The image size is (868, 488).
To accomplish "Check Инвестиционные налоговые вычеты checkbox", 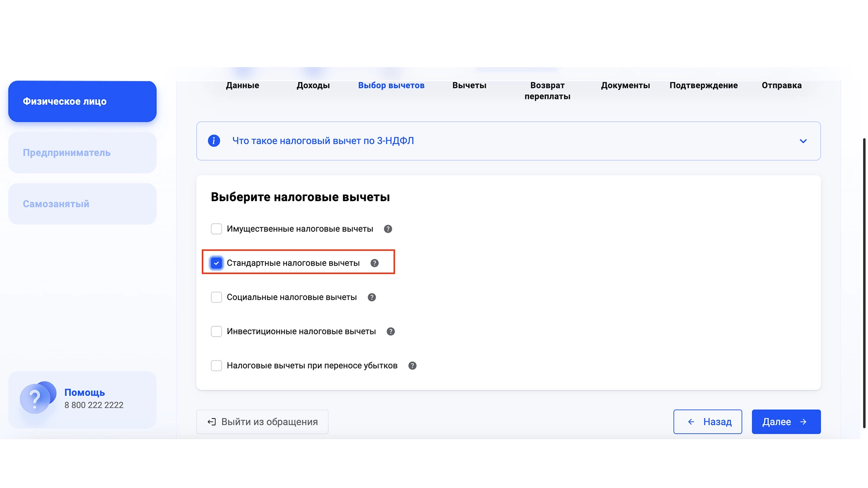I will pos(217,332).
